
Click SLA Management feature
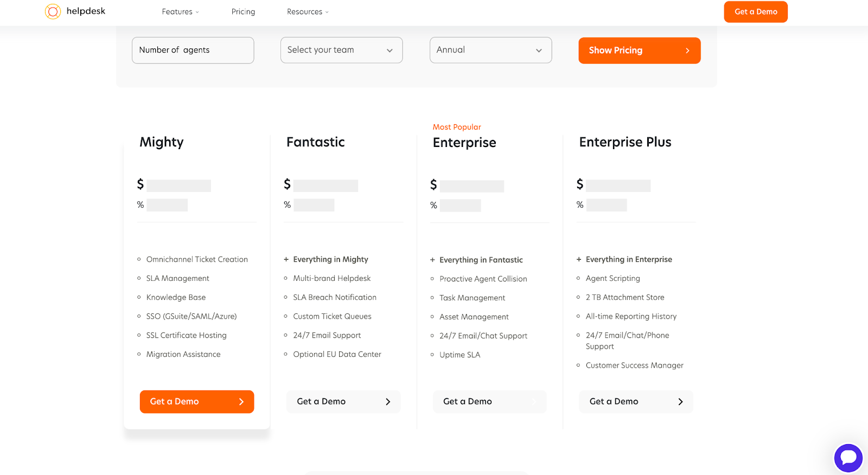point(177,279)
